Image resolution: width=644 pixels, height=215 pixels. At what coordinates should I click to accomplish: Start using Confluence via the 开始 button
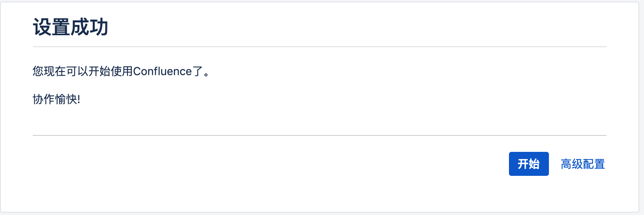click(x=529, y=164)
